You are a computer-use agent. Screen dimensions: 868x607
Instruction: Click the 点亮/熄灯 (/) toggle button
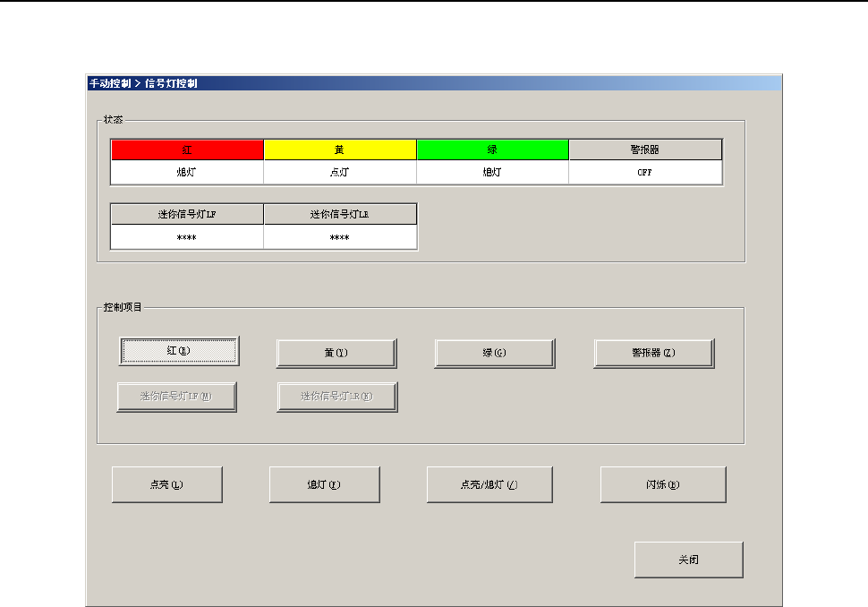(x=489, y=484)
